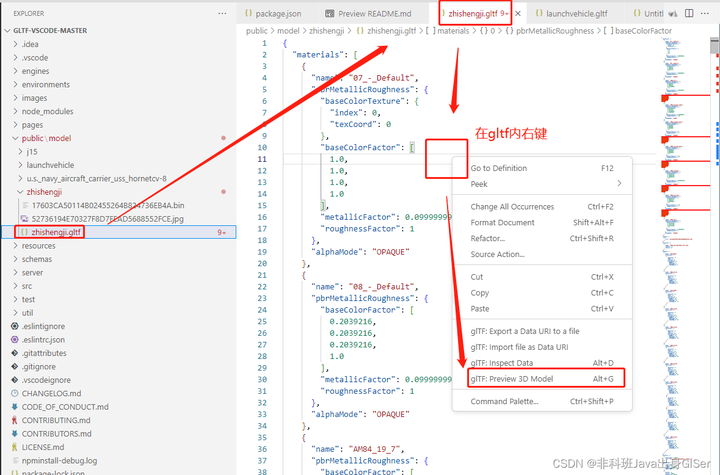Expand the src folder
Image resolution: width=720 pixels, height=475 pixels.
16,286
